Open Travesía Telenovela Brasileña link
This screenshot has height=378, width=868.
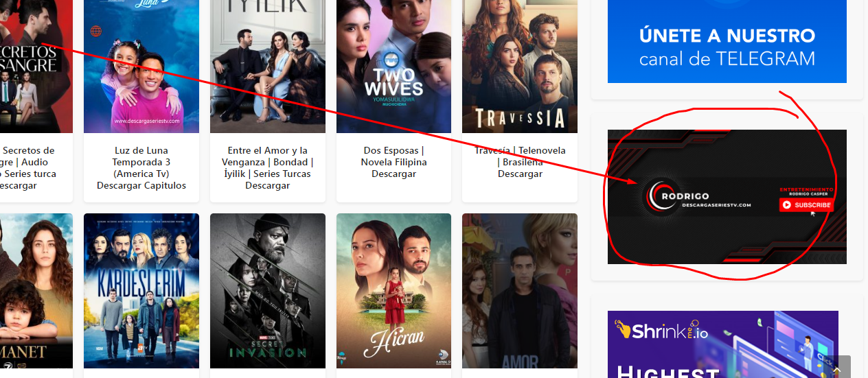coord(520,162)
